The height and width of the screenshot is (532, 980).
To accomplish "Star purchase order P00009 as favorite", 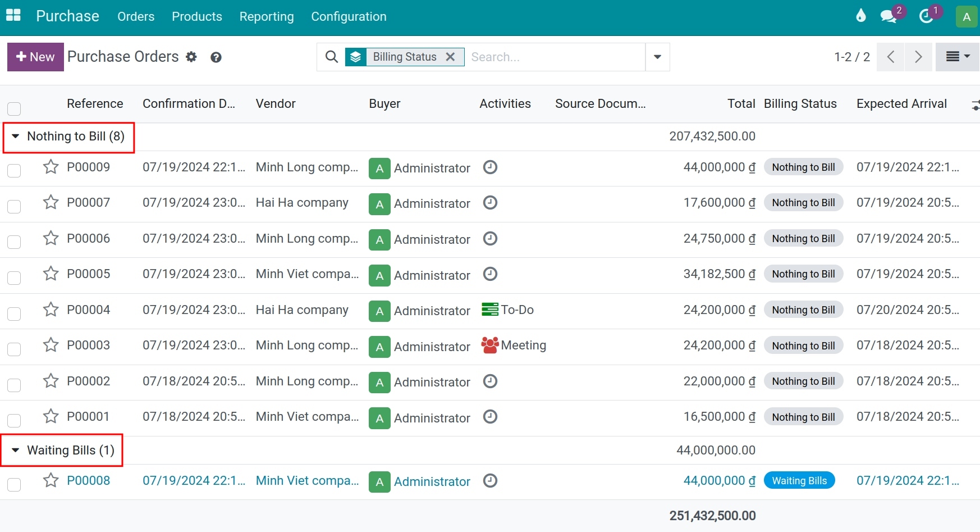I will pyautogui.click(x=51, y=167).
